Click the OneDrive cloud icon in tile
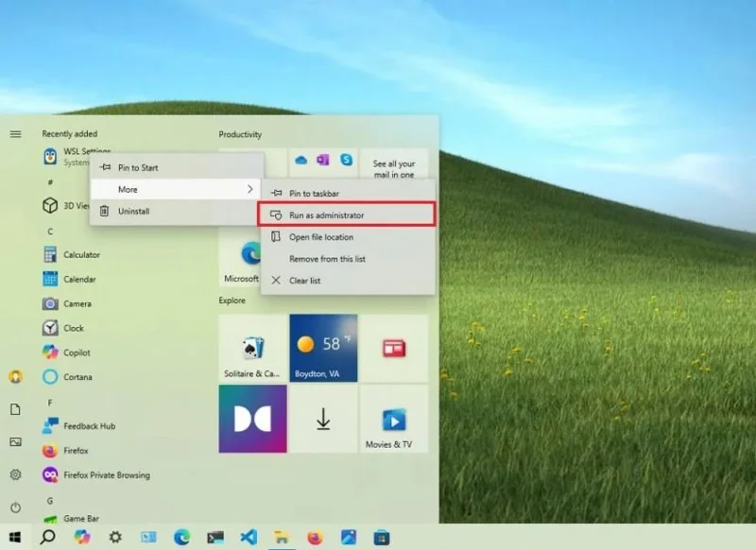Screen dimensions: 756x550 click(301, 160)
